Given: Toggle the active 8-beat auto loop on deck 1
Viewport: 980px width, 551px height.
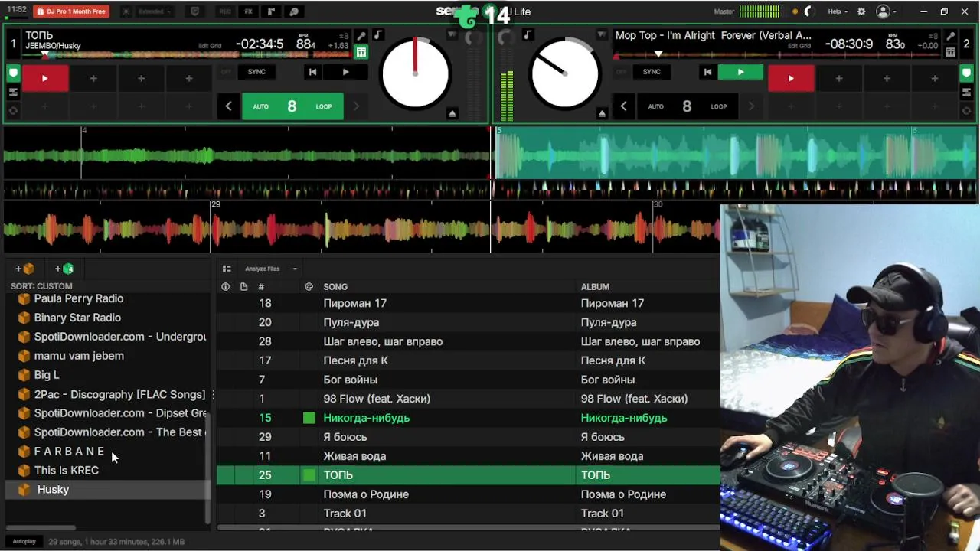Looking at the screenshot, I should pos(292,106).
